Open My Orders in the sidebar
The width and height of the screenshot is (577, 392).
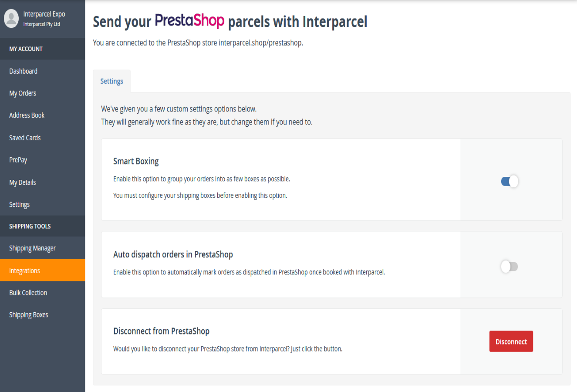[x=22, y=93]
